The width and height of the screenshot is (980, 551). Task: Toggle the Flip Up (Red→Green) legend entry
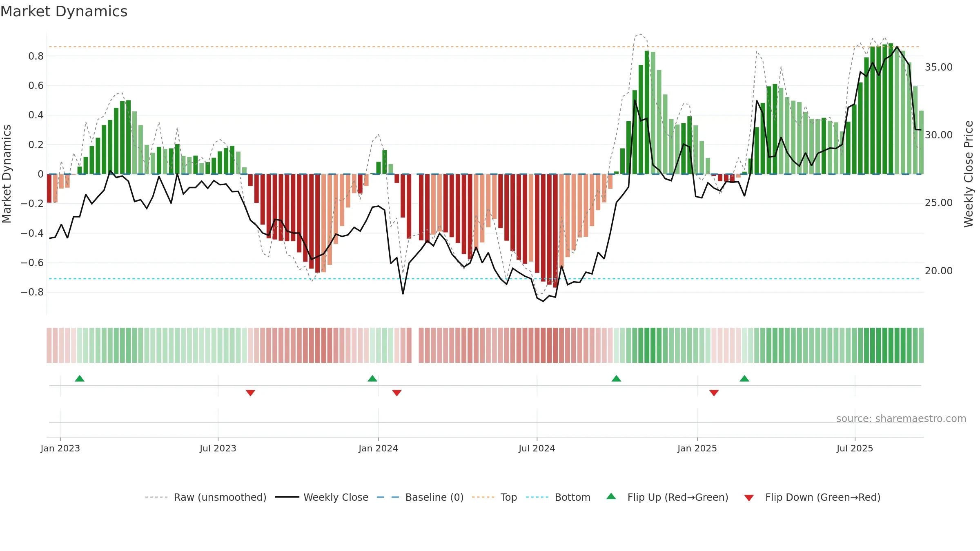pos(667,497)
